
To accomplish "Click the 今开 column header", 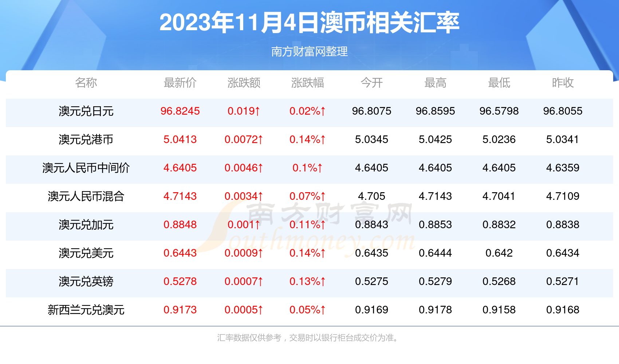I will click(371, 83).
